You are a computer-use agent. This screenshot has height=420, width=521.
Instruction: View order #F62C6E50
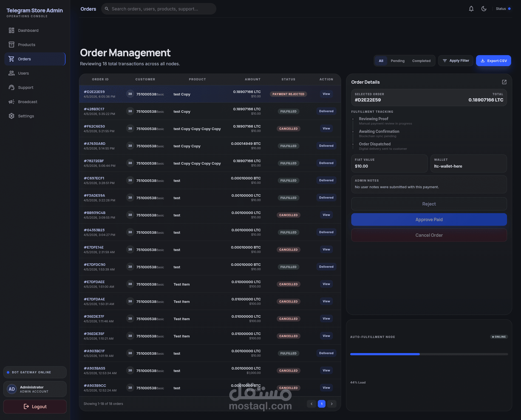[326, 128]
